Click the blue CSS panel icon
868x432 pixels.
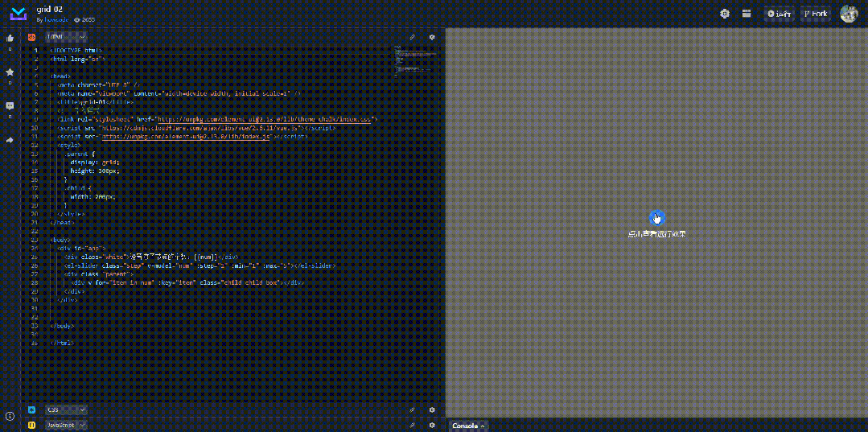click(x=32, y=409)
